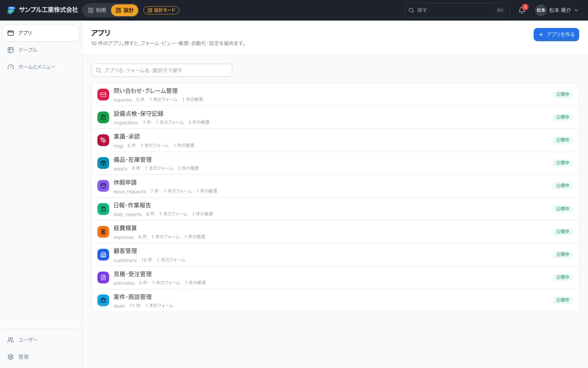Click the 'leave_requests' identifier text
The height and width of the screenshot is (368, 588).
coord(130,192)
